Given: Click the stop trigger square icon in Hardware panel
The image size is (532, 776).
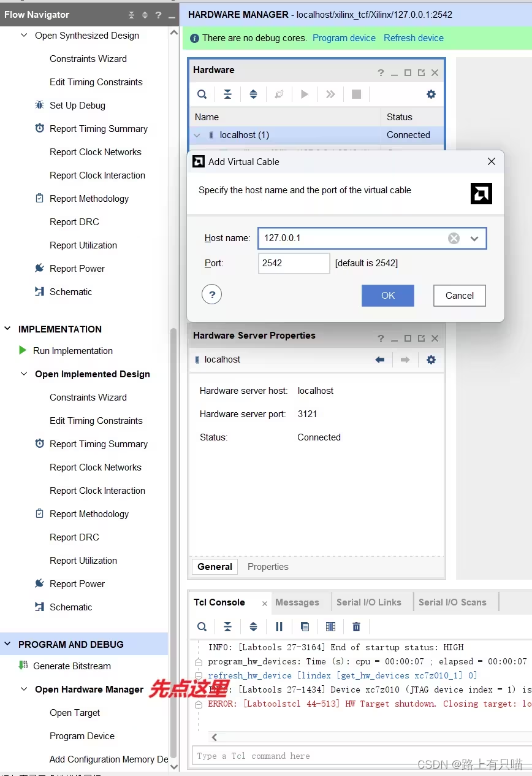Looking at the screenshot, I should (x=356, y=94).
